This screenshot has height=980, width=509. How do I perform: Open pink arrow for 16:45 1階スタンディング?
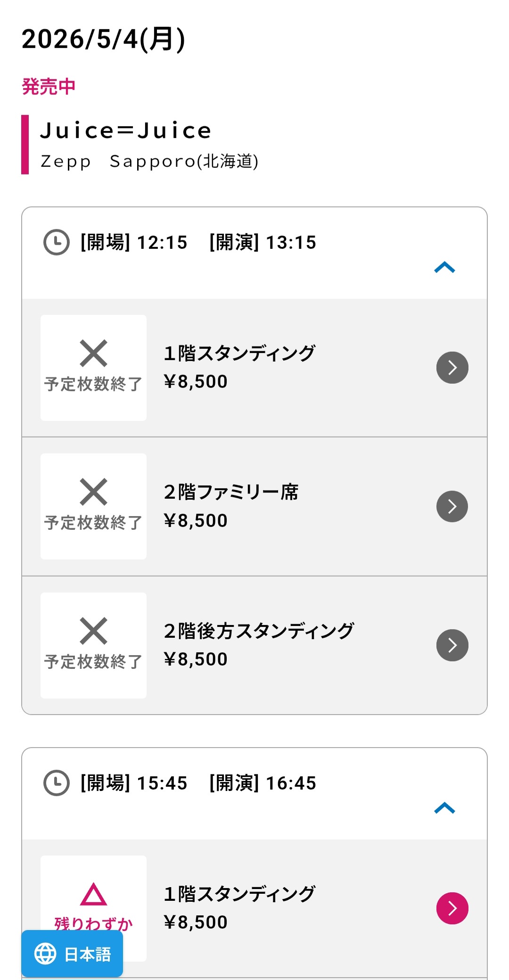click(x=452, y=908)
